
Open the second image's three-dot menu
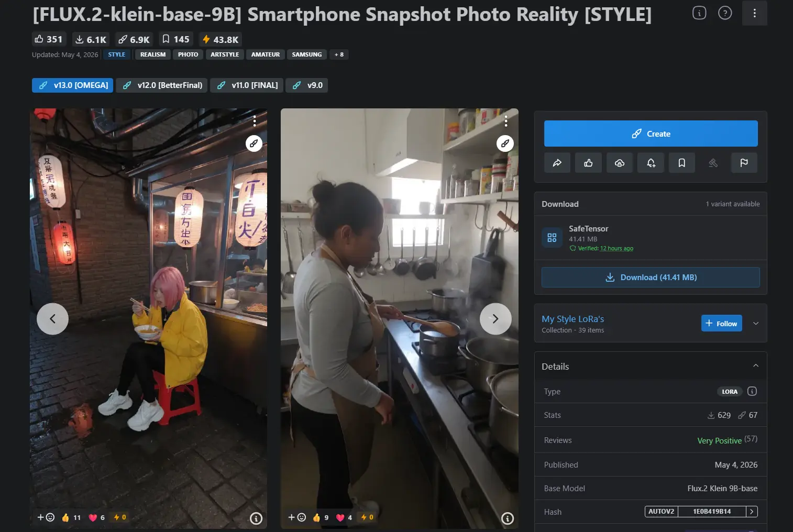pyautogui.click(x=506, y=121)
